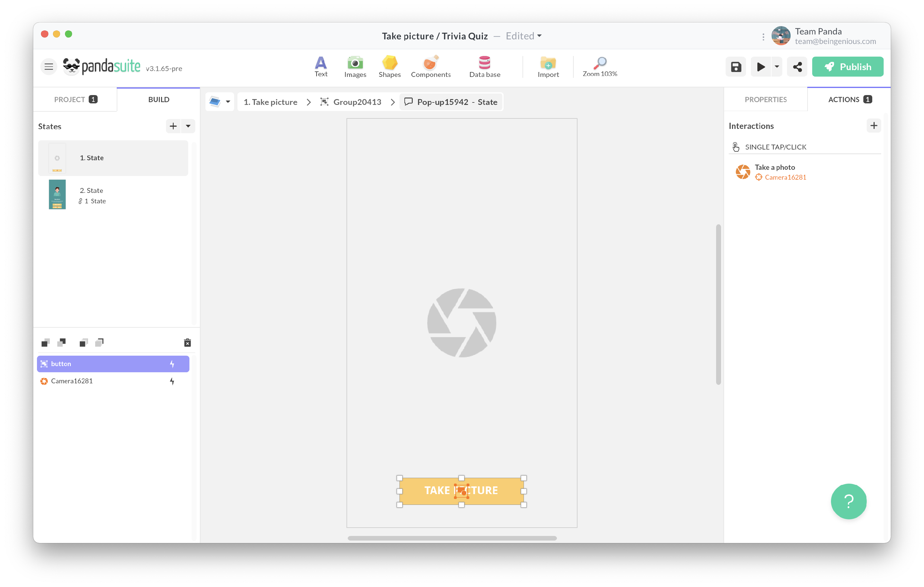Click the Publish button
The image size is (924, 587).
[x=848, y=67]
